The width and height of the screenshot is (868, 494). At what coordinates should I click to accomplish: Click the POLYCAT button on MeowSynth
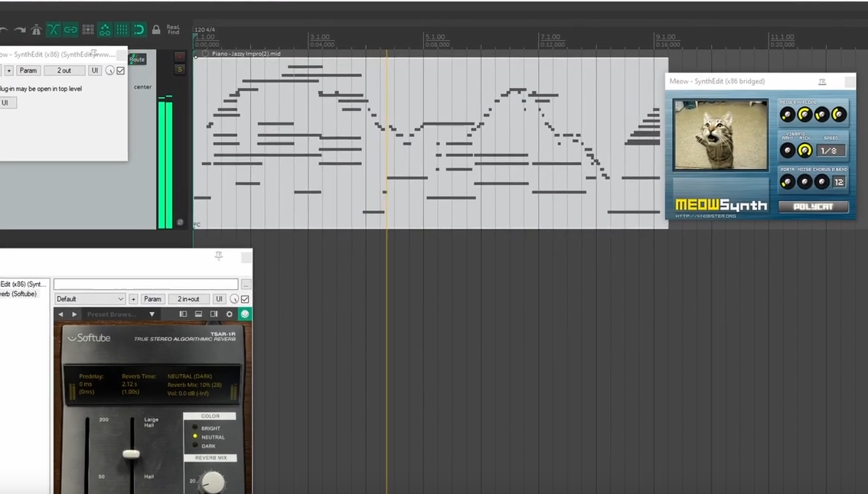pos(813,206)
